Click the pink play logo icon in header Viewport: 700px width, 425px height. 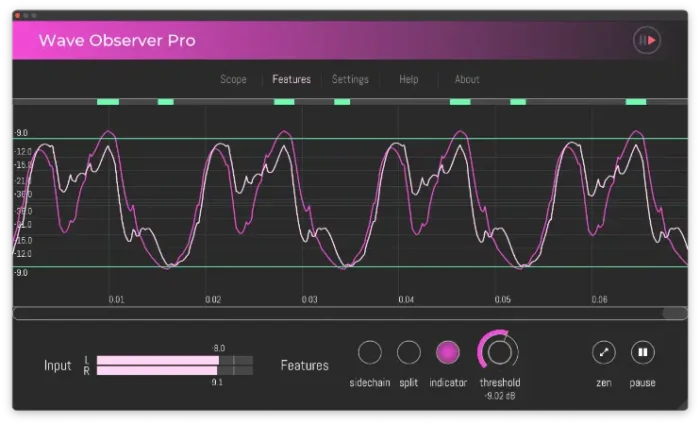[647, 40]
